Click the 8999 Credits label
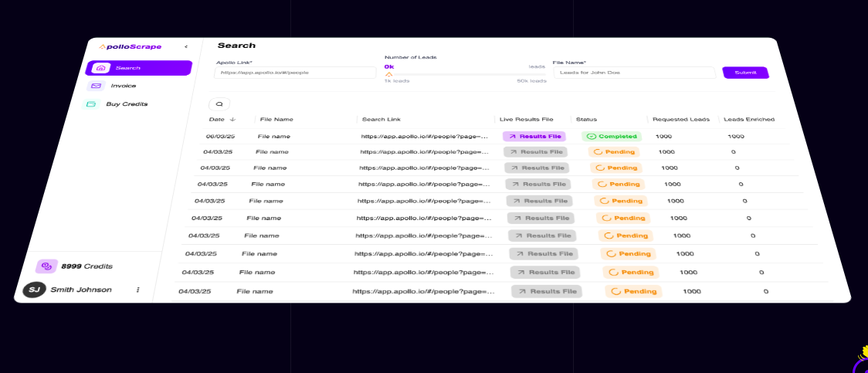 pos(87,266)
